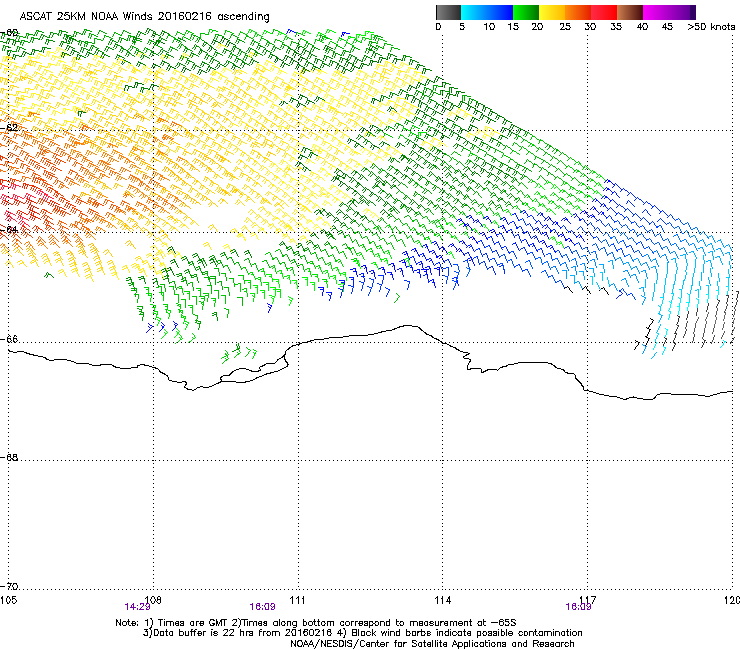Click the '>50 knots' legend label
This screenshot has width=740, height=650.
coord(711,27)
